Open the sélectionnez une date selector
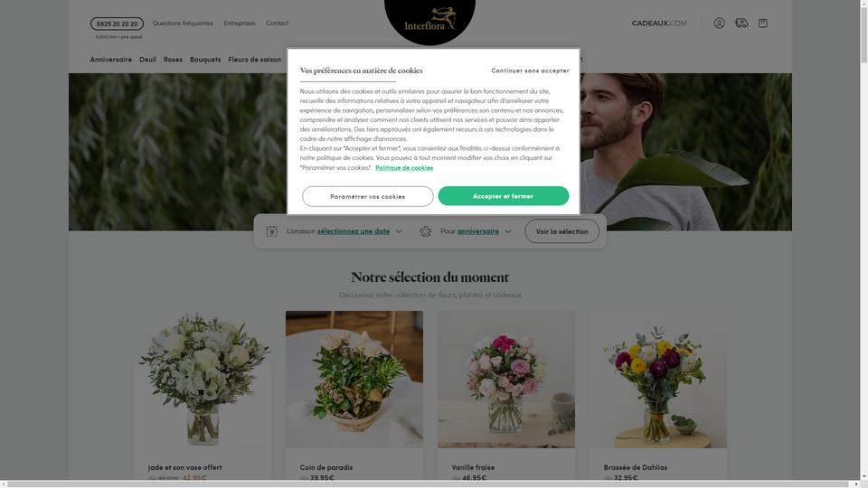Image resolution: width=868 pixels, height=488 pixels. pyautogui.click(x=354, y=231)
